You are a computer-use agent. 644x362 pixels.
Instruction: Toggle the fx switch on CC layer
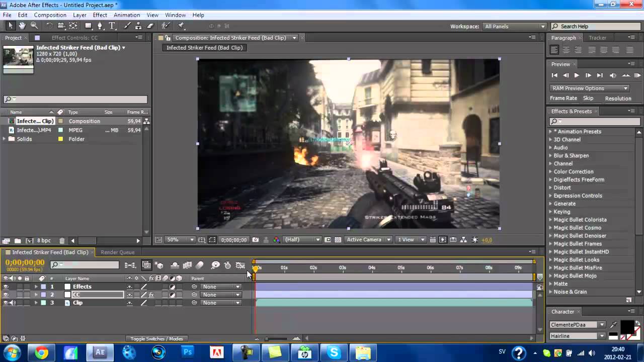point(151,295)
